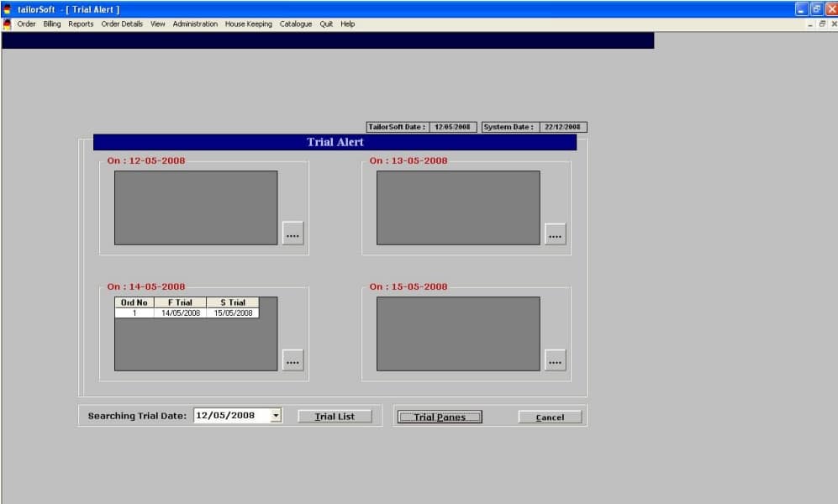Open the Order menu
Viewport: 838px width, 504px height.
[x=26, y=24]
